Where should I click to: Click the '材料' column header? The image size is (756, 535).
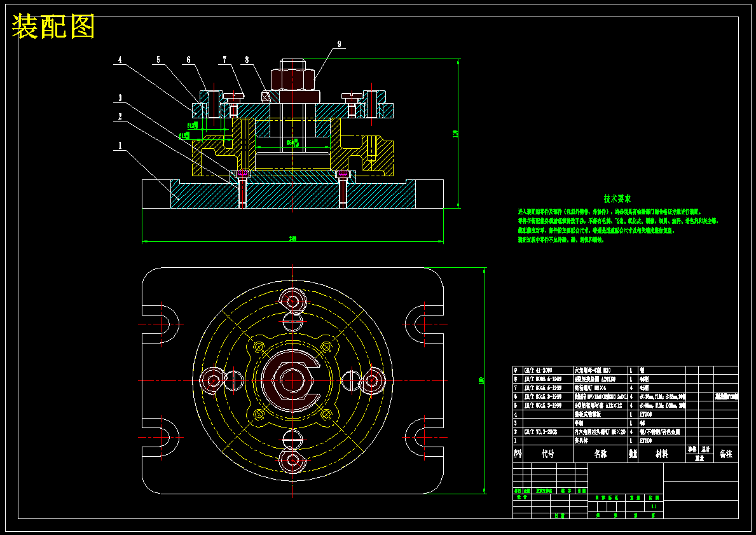(661, 454)
